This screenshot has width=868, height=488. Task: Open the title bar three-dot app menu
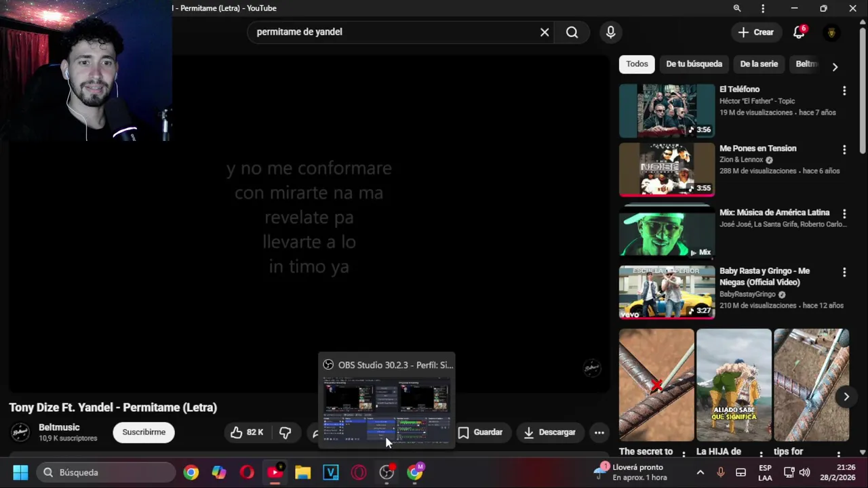[x=763, y=8]
